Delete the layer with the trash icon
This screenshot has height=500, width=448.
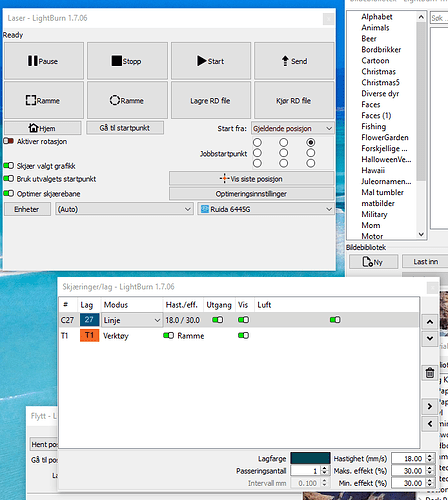(430, 372)
